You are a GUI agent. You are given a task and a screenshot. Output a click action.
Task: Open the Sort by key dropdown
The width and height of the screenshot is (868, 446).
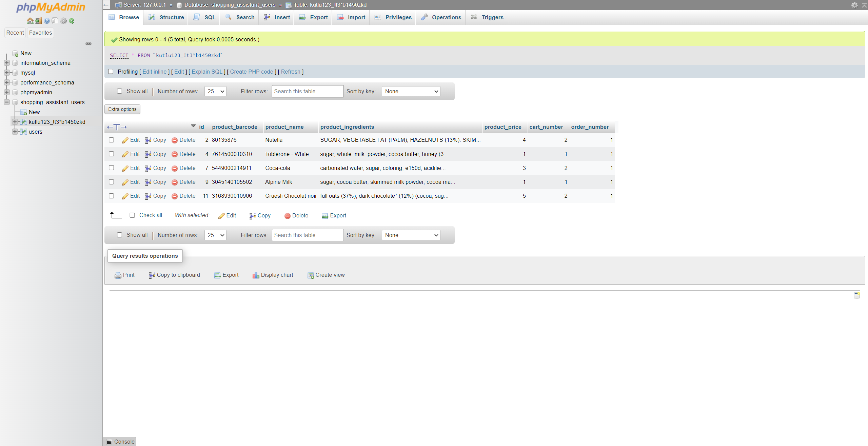(411, 91)
